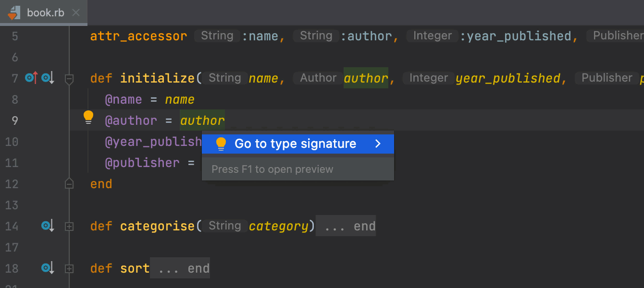
Task: Click the gutter marker icon on line 18
Action: click(x=48, y=268)
